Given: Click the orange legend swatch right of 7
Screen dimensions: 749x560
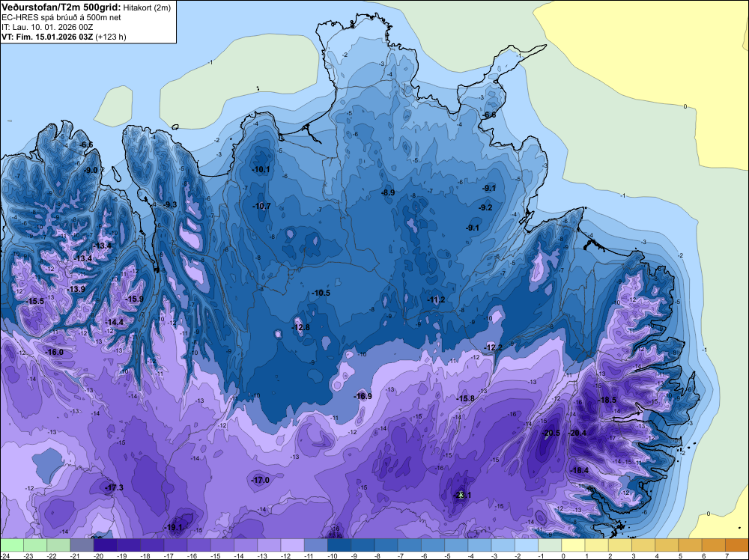Looking at the screenshot, I should 737,545.
